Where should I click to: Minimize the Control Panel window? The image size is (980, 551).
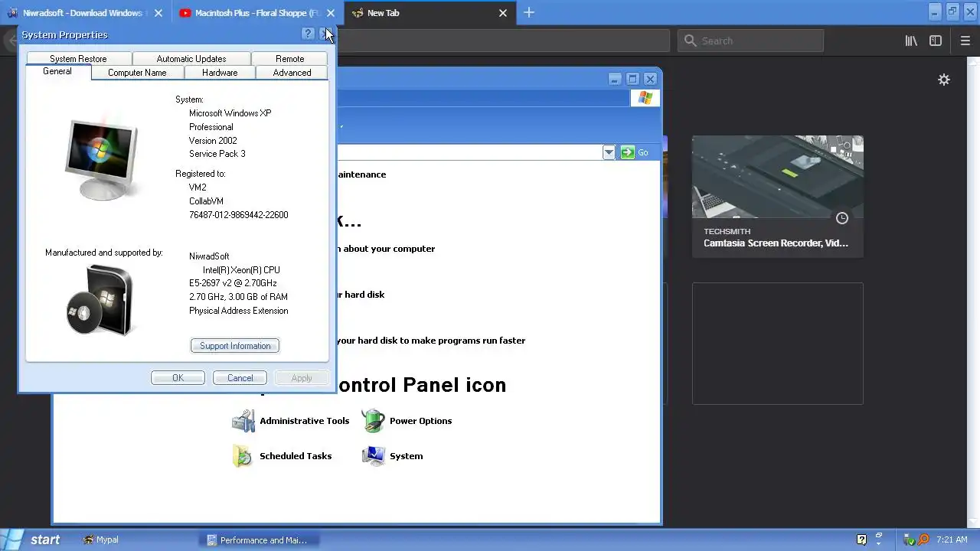(615, 79)
